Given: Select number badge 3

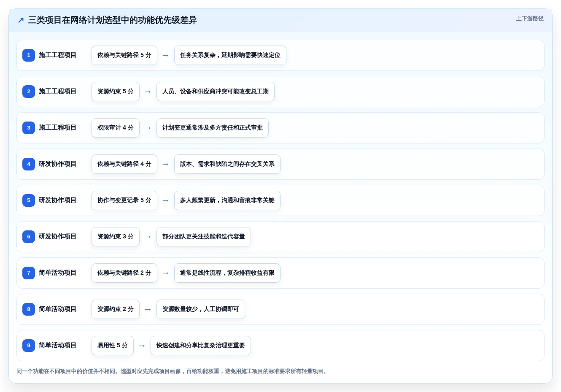Looking at the screenshot, I should 29,128.
